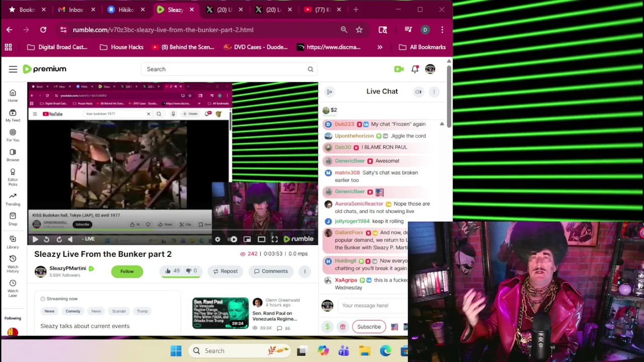This screenshot has height=362, width=644.
Task: Open the House Hacks bookmark folder
Action: [122, 47]
